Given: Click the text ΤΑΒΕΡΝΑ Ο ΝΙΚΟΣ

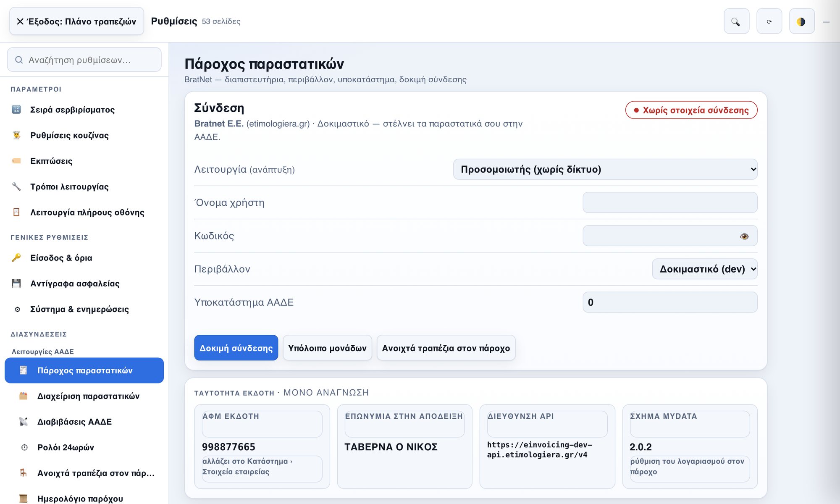Looking at the screenshot, I should [x=391, y=447].
